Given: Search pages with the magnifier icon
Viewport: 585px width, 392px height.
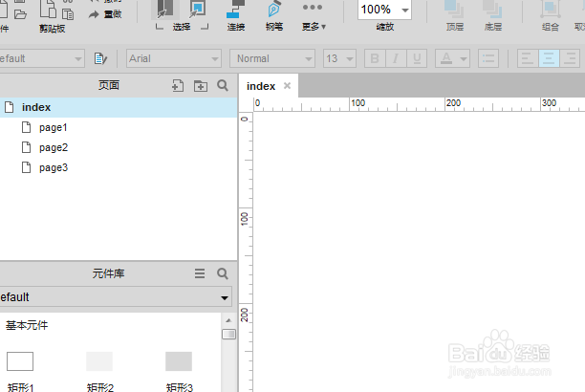Looking at the screenshot, I should pyautogui.click(x=223, y=85).
